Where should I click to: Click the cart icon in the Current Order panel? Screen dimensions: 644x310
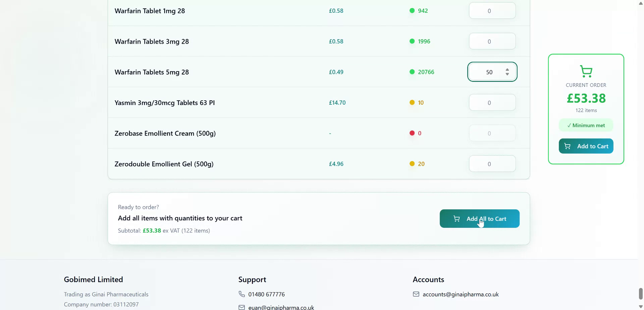pyautogui.click(x=586, y=71)
